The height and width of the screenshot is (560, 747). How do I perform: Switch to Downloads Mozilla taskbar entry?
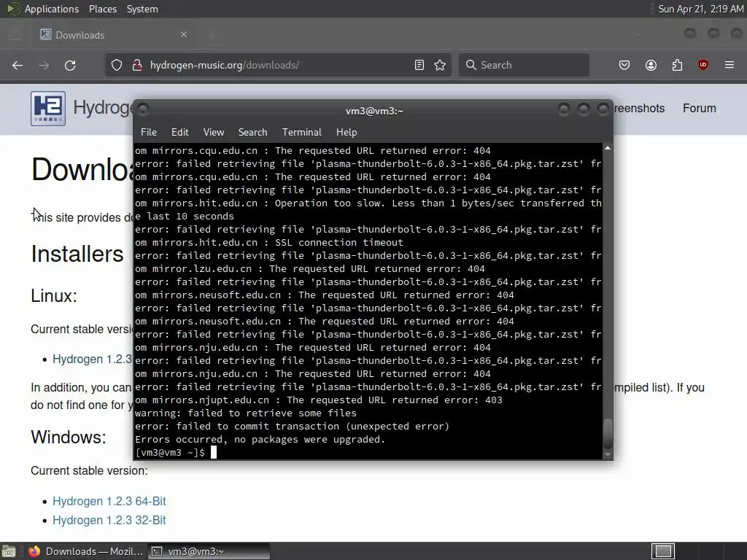pos(87,551)
